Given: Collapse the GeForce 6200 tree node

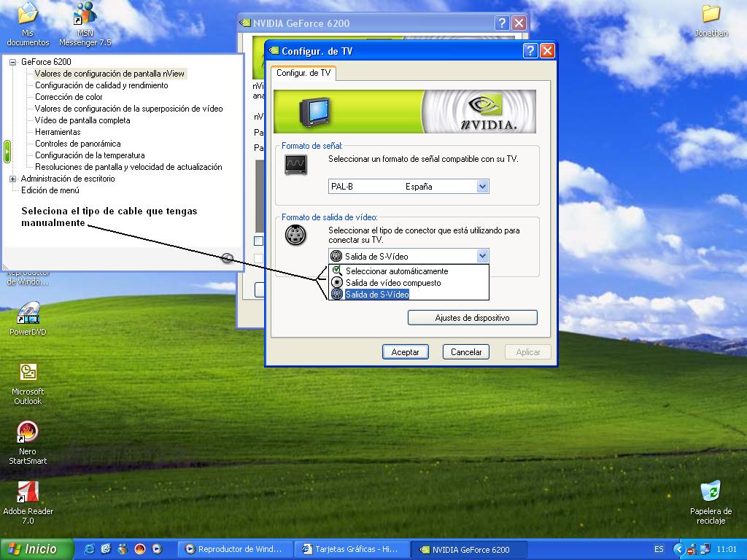Looking at the screenshot, I should pyautogui.click(x=12, y=62).
